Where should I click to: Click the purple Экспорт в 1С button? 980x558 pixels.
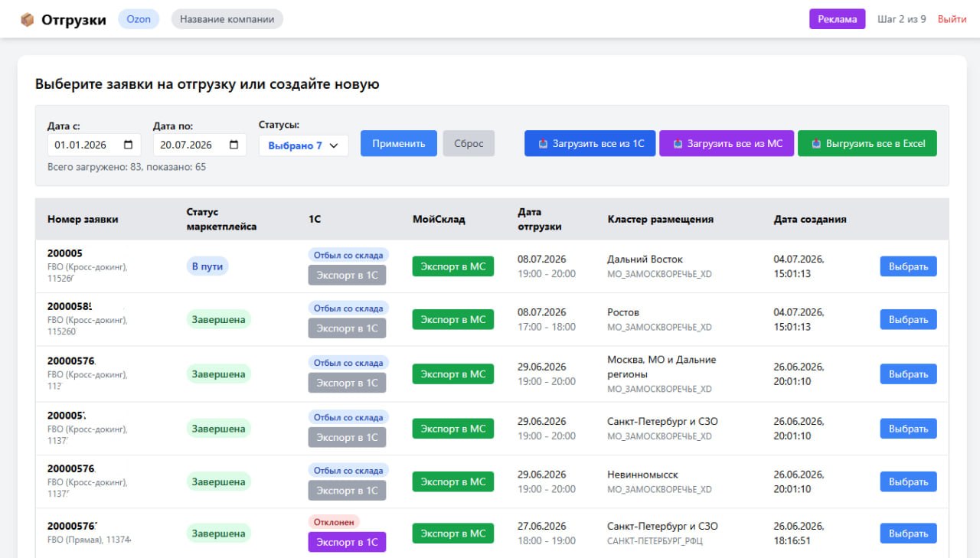(348, 542)
